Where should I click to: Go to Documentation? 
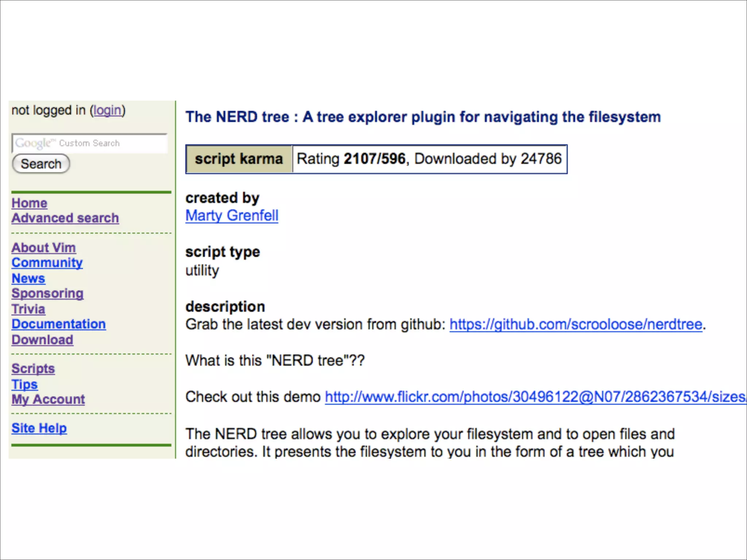(58, 324)
